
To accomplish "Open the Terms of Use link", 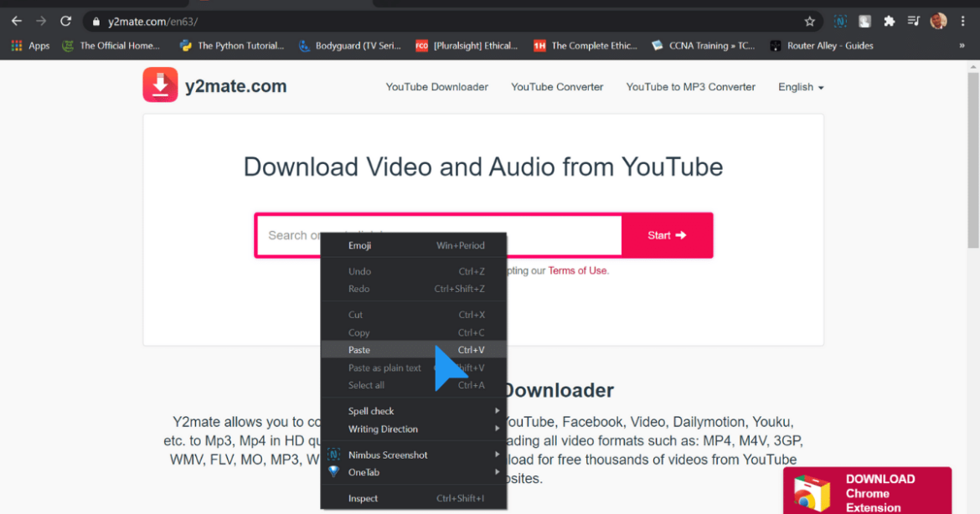I will click(x=577, y=270).
